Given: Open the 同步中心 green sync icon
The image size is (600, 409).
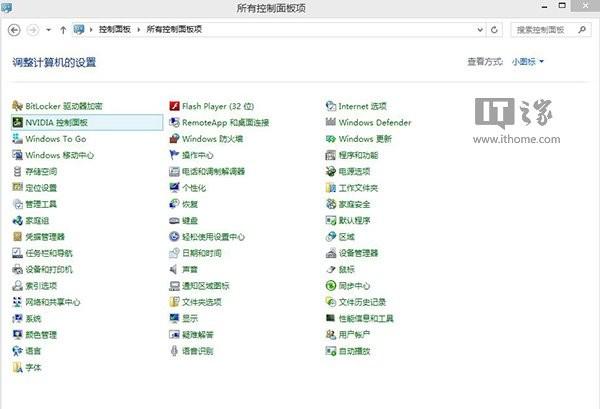Looking at the screenshot, I should tap(331, 286).
